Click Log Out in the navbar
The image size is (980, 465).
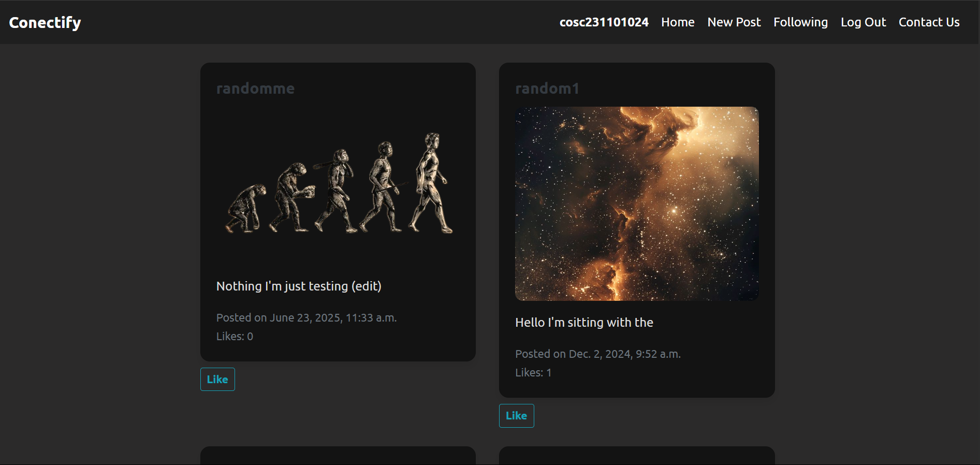coord(863,22)
